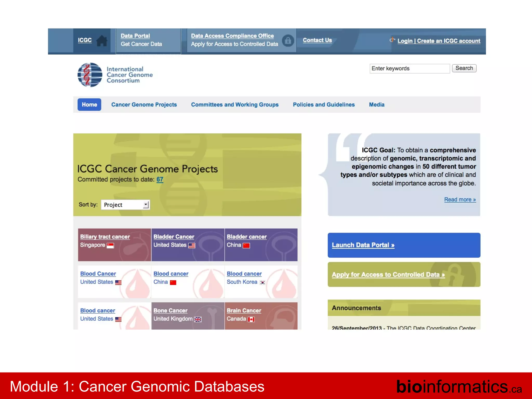The image size is (532, 399).
Task: Click the 'Get Cancer Data' subtitle text
Action: click(x=141, y=44)
